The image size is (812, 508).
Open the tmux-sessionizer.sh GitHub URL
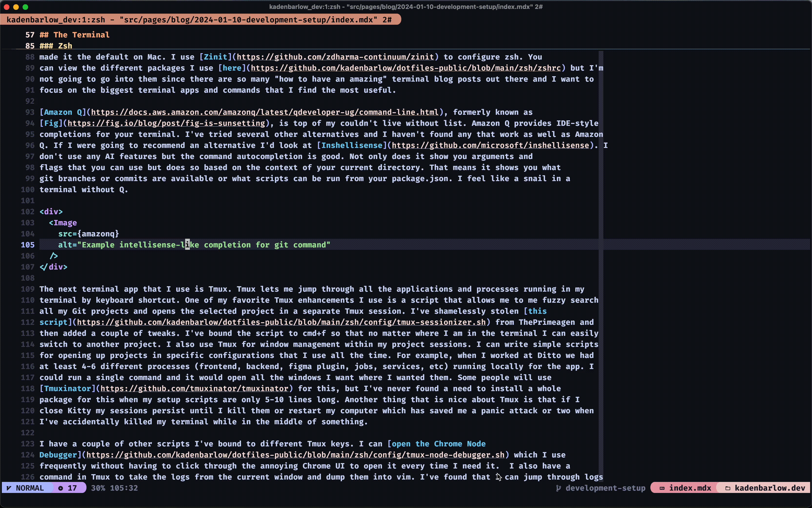pyautogui.click(x=281, y=322)
